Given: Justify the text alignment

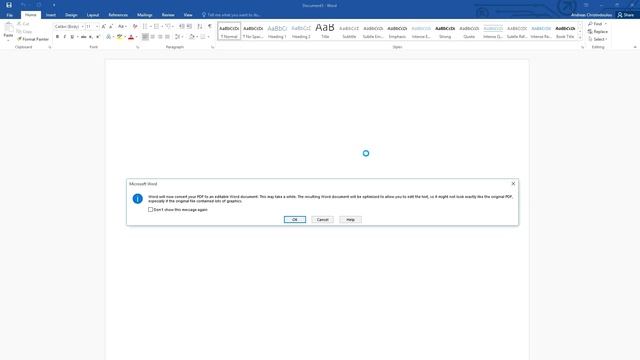Looking at the screenshot, I should (167, 37).
